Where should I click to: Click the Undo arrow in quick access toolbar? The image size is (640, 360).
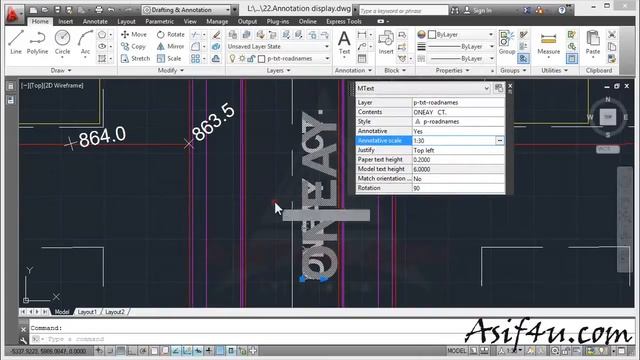click(x=111, y=10)
